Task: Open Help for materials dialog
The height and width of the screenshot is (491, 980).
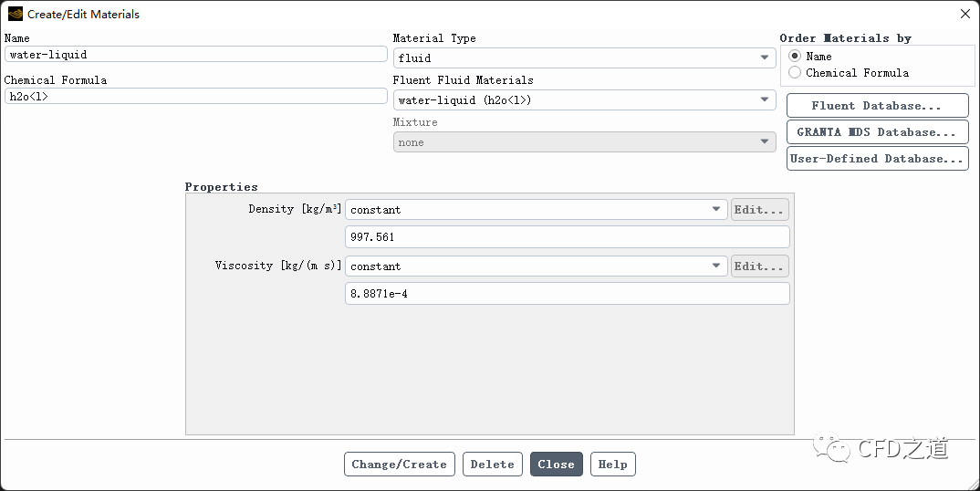Action: [612, 465]
